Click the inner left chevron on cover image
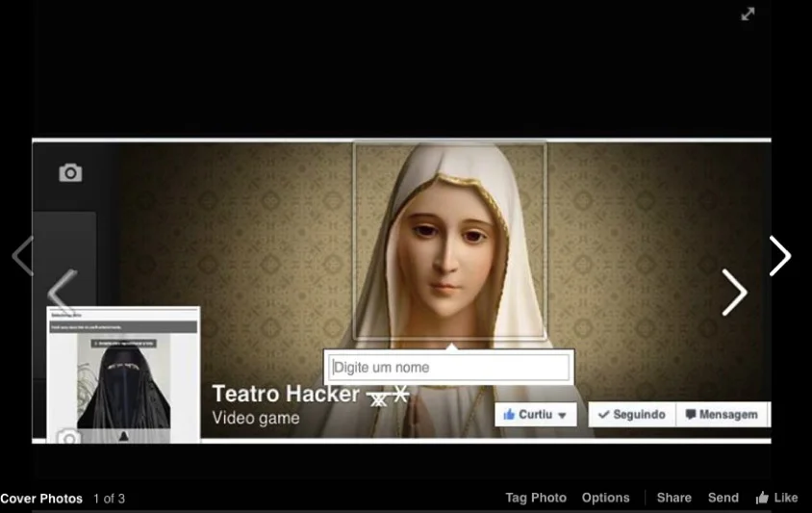 (63, 293)
